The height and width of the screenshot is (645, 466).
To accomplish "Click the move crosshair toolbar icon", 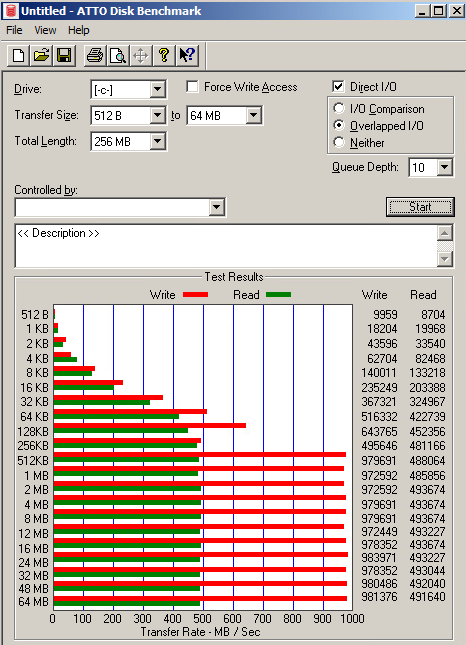I will click(141, 55).
